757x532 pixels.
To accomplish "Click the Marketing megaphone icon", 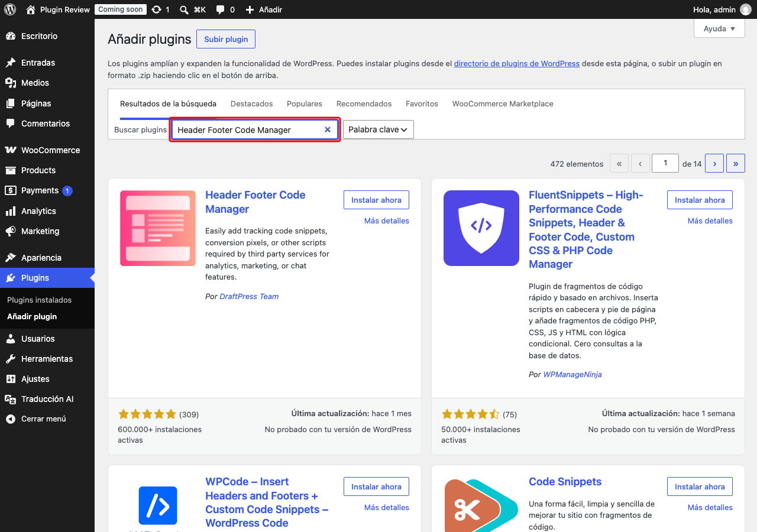I will click(x=11, y=231).
